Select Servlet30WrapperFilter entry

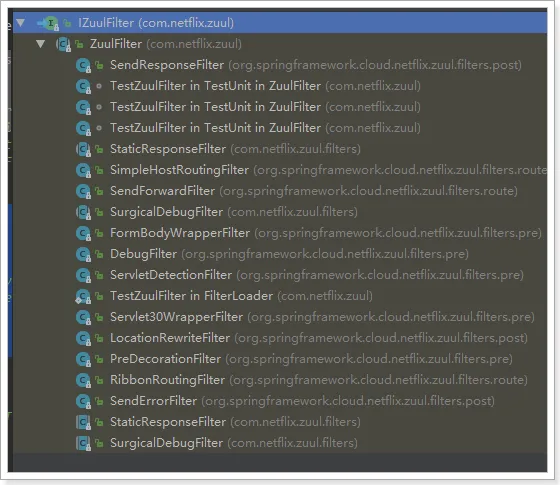[176, 317]
